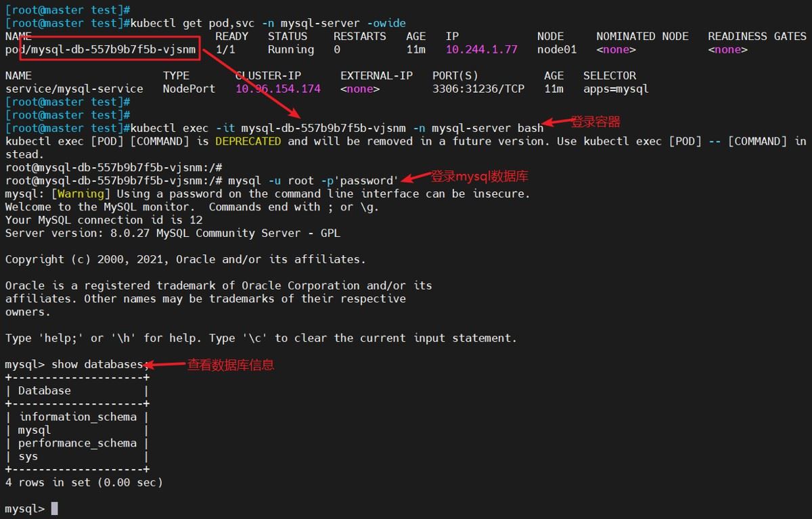Select the Type 'help;' hint line
Screen dimensions: 812x519
[x=261, y=338]
